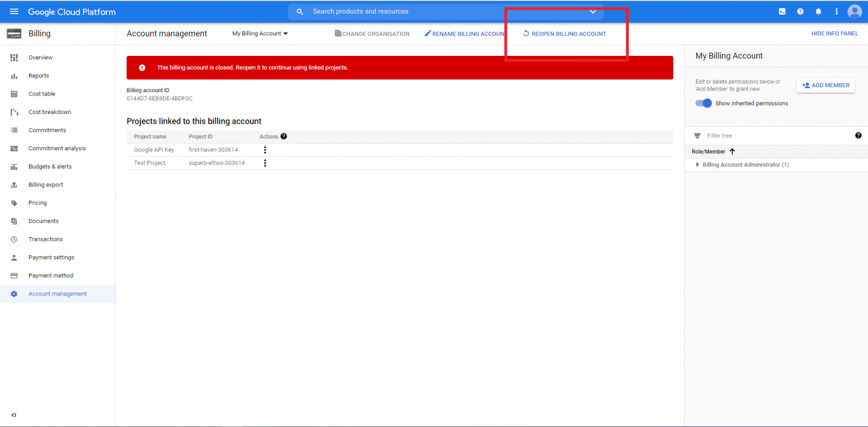868x427 pixels.
Task: Open the hamburger navigation menu
Action: (14, 11)
